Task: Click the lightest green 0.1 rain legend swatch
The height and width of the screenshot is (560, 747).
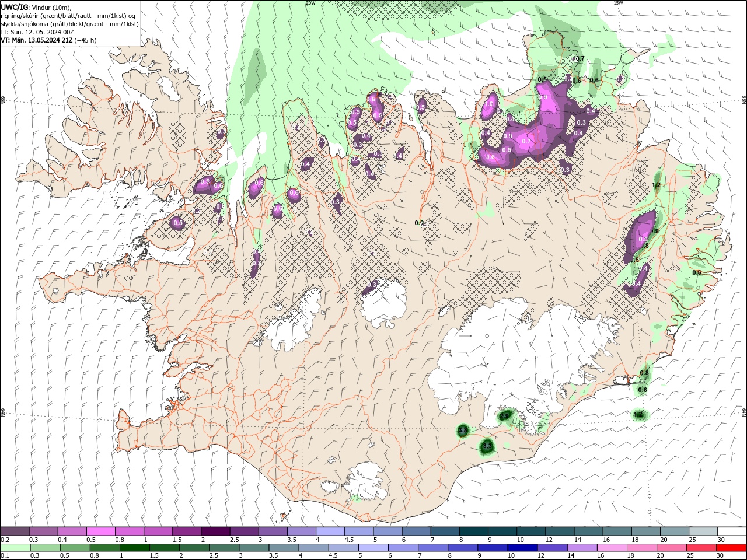Action: (x=15, y=548)
